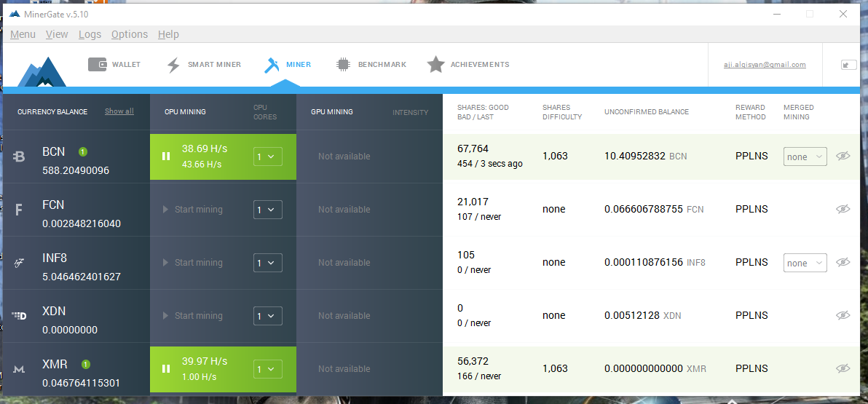Click the Reward Method column header
The width and height of the screenshot is (868, 404).
[751, 112]
